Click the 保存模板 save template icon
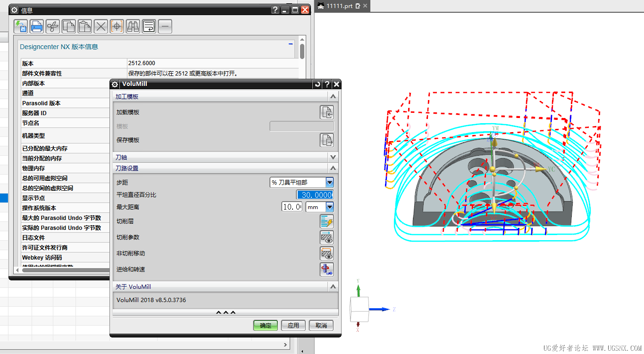The width and height of the screenshot is (644, 354). click(x=327, y=140)
